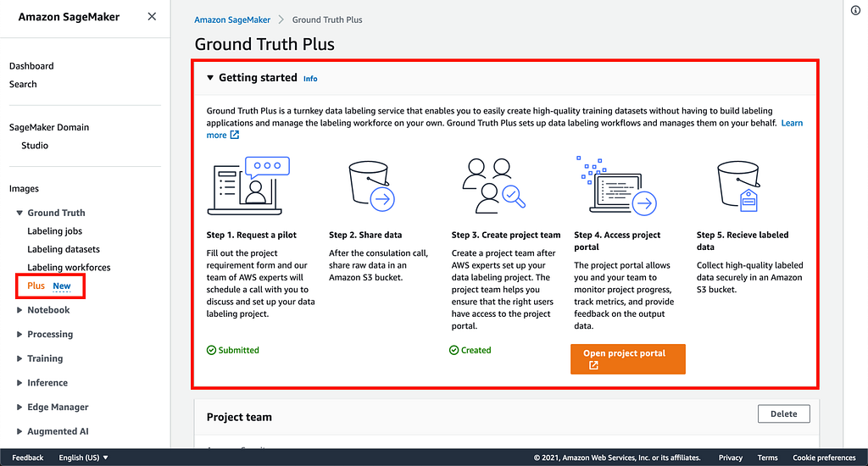Open the info panel icon at top right
The width and height of the screenshot is (868, 466).
pyautogui.click(x=855, y=10)
